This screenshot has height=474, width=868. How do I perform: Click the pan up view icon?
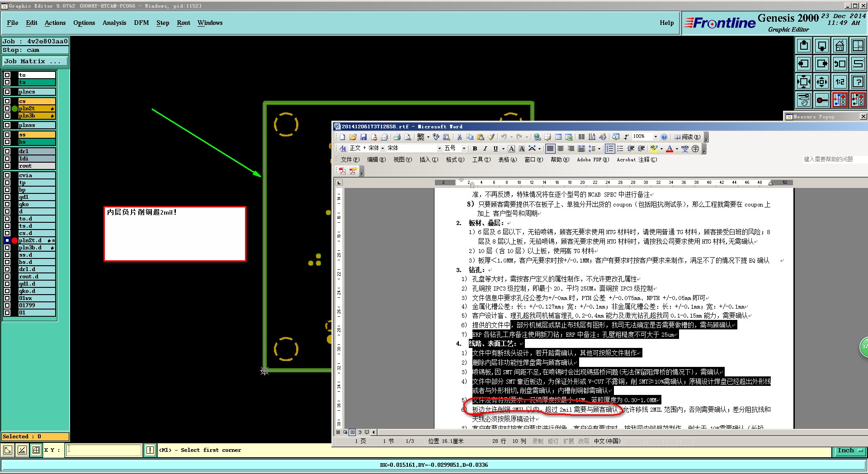click(x=804, y=46)
